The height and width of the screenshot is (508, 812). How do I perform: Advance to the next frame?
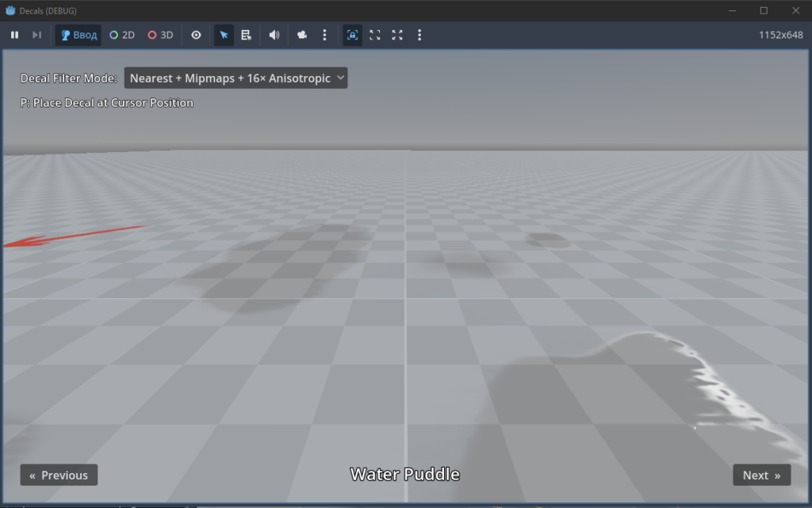(x=36, y=35)
